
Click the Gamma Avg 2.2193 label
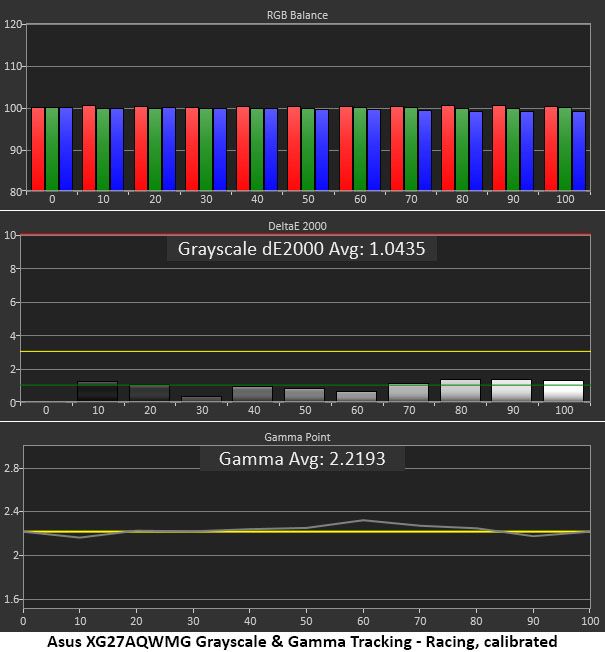click(x=302, y=459)
